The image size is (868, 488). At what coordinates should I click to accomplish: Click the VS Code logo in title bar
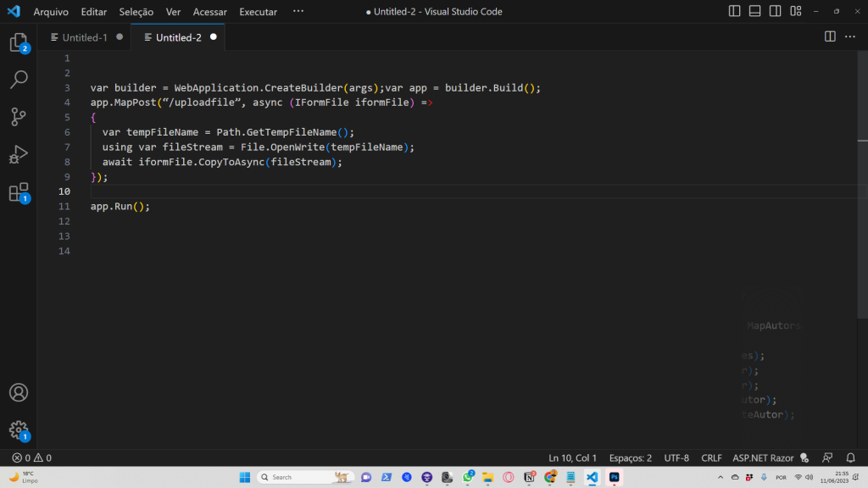tap(14, 11)
